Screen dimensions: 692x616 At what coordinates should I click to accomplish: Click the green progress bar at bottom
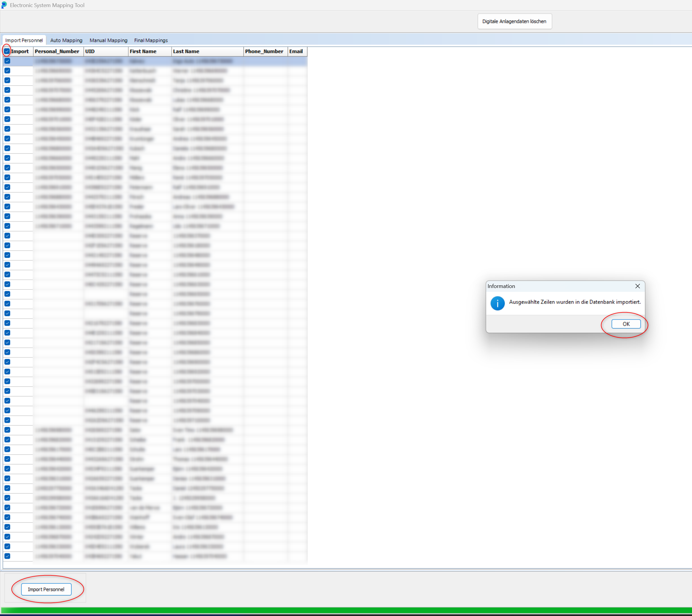coord(345,610)
